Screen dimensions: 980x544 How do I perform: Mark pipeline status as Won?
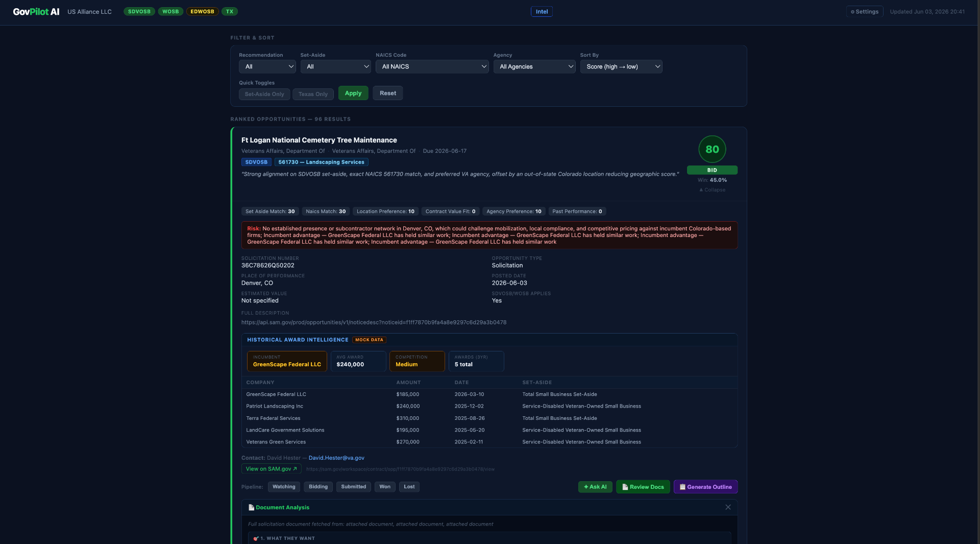(385, 487)
